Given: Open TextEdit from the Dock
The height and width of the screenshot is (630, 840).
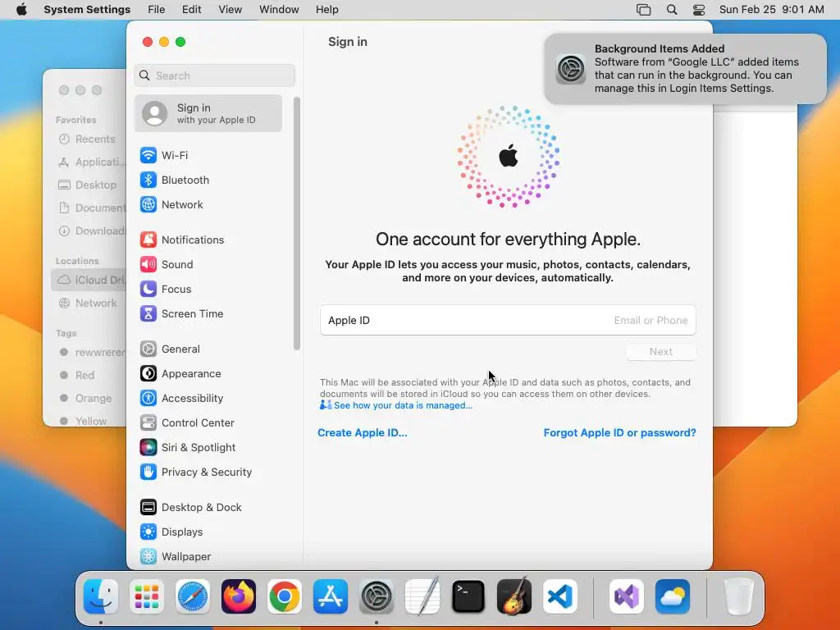Looking at the screenshot, I should 422,596.
